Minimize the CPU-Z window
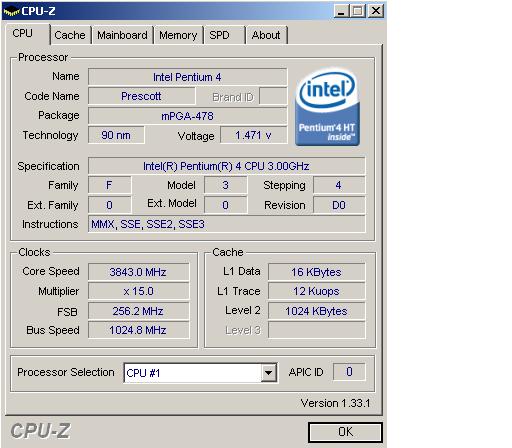The height and width of the screenshot is (448, 512). click(341, 11)
